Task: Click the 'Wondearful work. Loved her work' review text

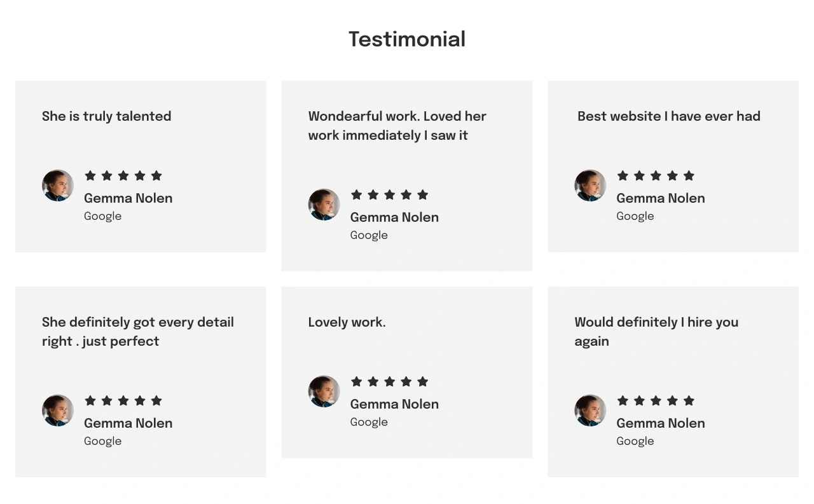Action: (x=397, y=126)
